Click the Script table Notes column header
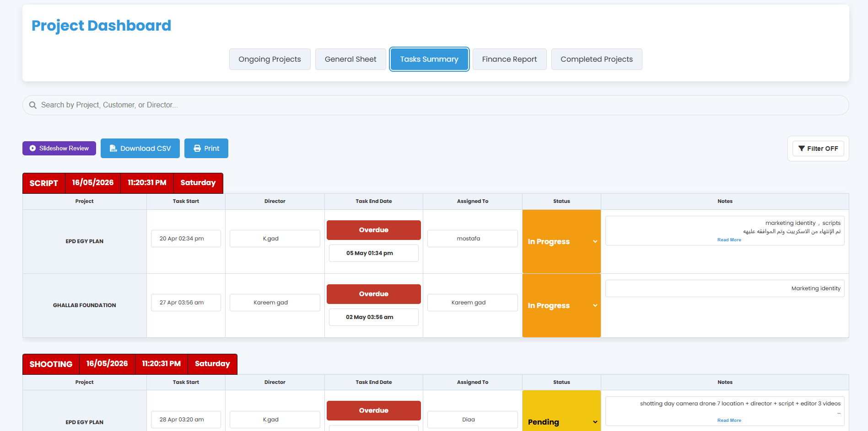This screenshot has width=868, height=431. (725, 201)
